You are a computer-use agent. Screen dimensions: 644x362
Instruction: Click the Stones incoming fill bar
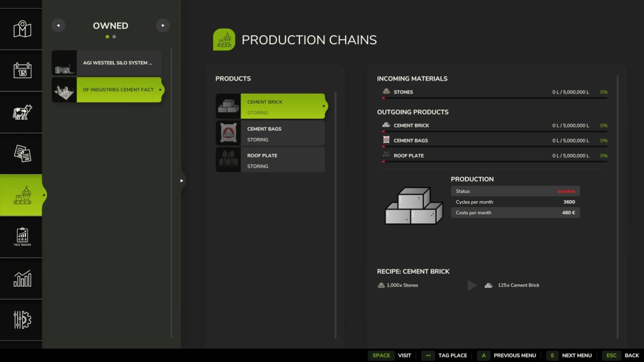(495, 98)
